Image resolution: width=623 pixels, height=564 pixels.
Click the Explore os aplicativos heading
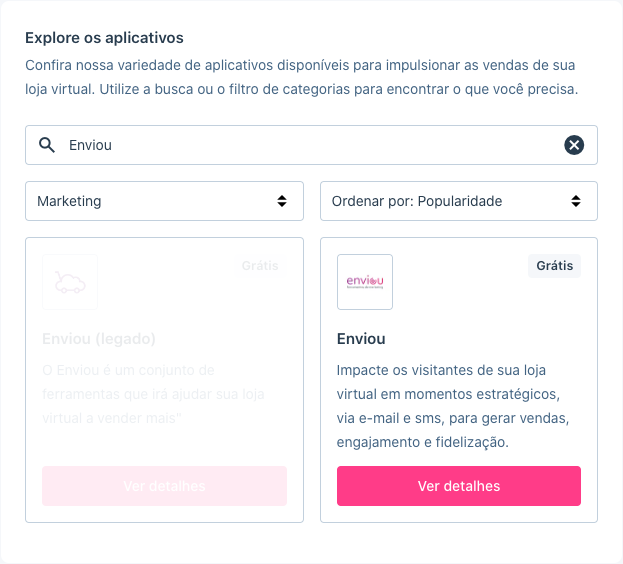coord(104,38)
